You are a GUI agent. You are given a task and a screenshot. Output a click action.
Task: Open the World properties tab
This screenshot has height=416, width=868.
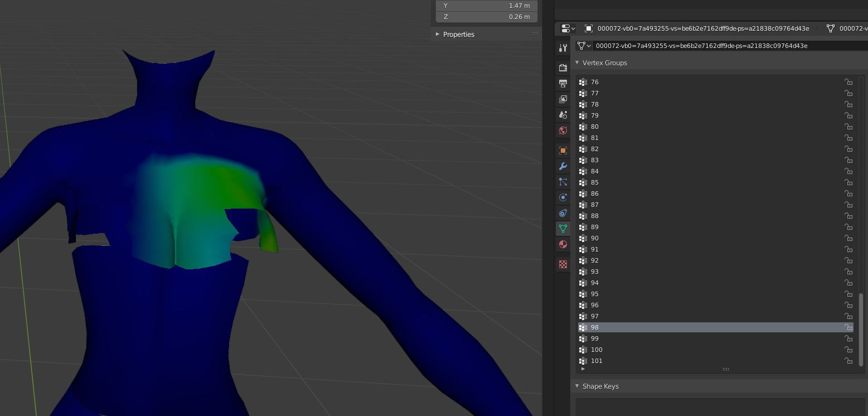pyautogui.click(x=563, y=130)
